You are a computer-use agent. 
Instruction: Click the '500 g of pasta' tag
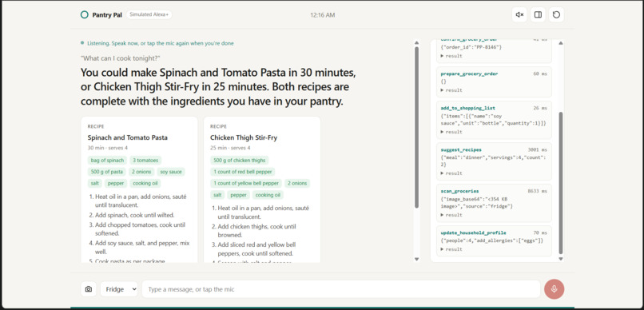click(107, 172)
